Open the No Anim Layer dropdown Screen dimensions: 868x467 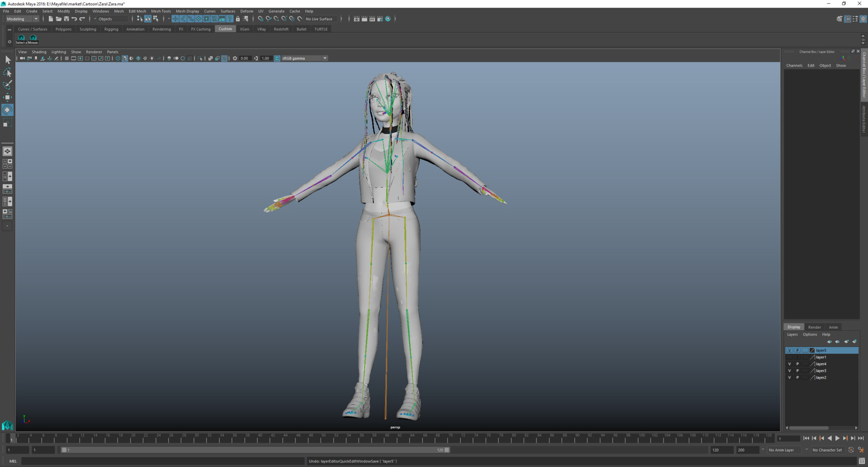click(x=785, y=450)
